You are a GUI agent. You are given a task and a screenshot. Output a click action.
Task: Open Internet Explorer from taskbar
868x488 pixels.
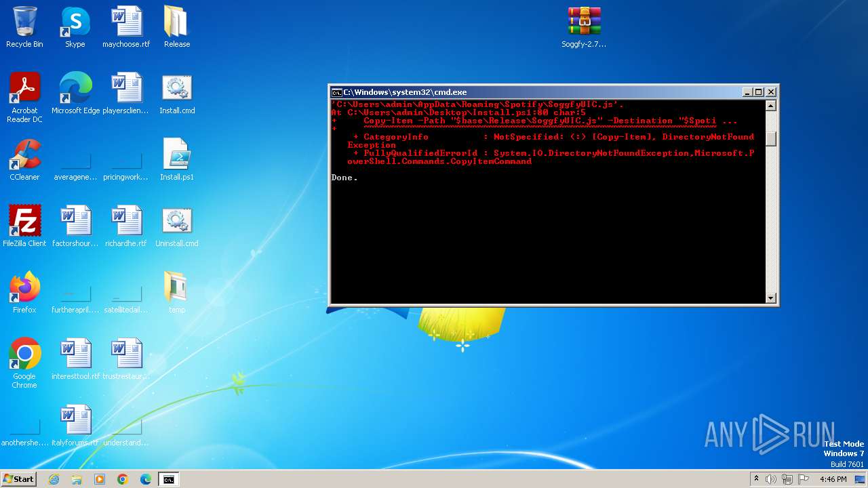(54, 479)
